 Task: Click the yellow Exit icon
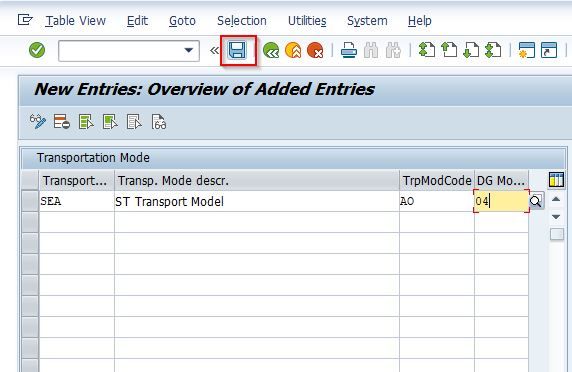(x=293, y=50)
